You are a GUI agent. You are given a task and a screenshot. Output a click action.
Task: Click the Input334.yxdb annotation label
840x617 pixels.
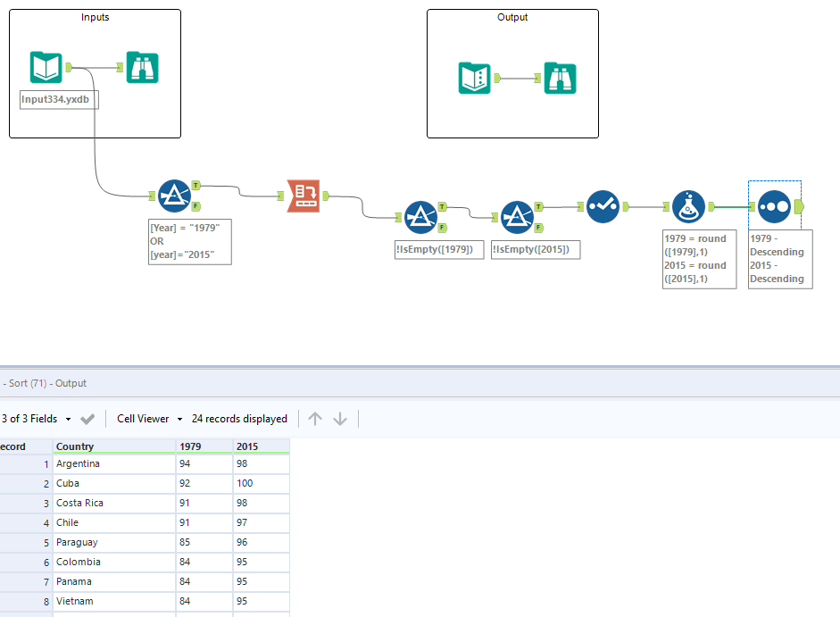57,99
